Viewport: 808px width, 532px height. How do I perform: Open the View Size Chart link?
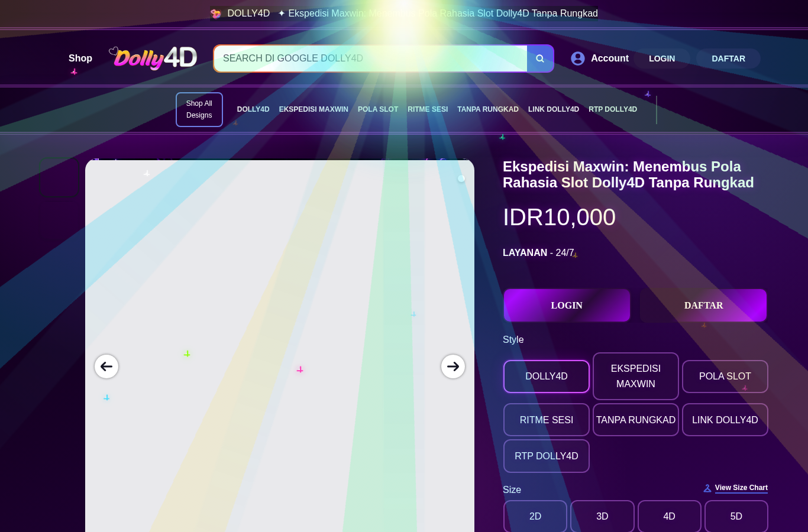pyautogui.click(x=741, y=488)
